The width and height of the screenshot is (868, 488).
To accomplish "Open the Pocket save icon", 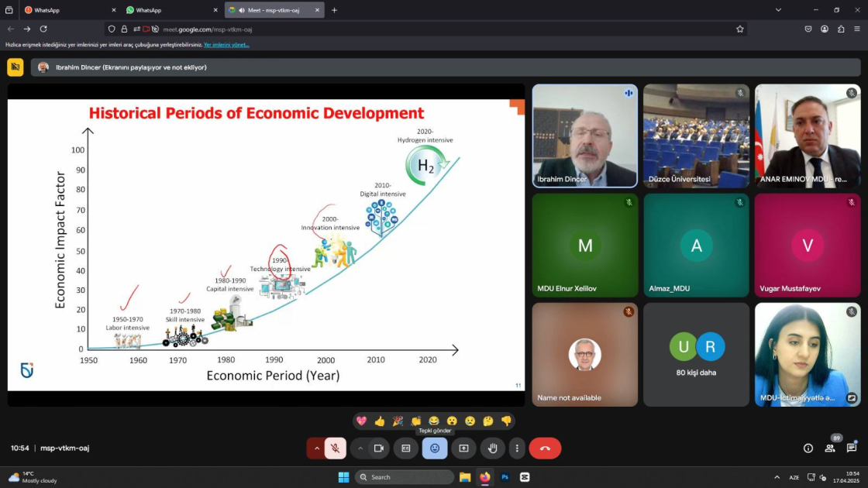I will click(x=808, y=29).
